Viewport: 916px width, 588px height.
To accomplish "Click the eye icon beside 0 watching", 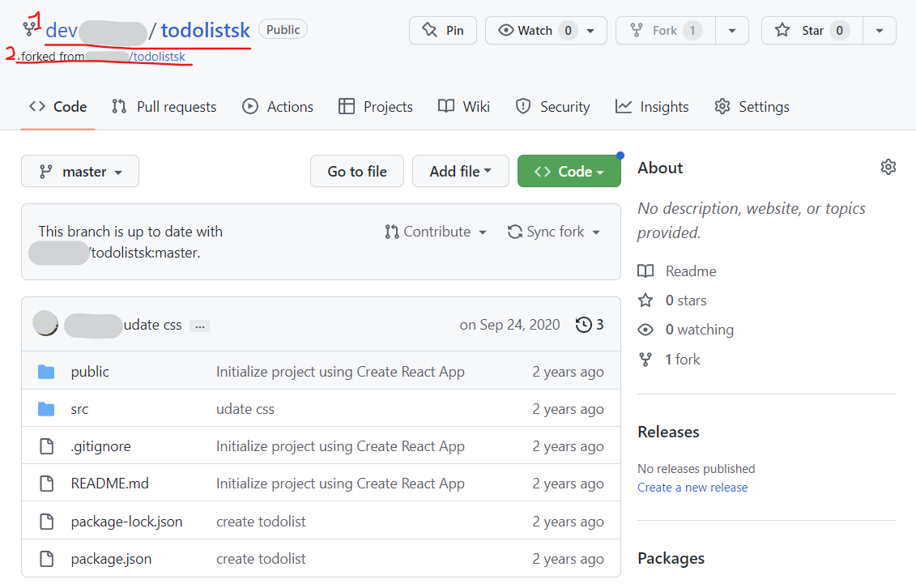I will click(x=645, y=330).
